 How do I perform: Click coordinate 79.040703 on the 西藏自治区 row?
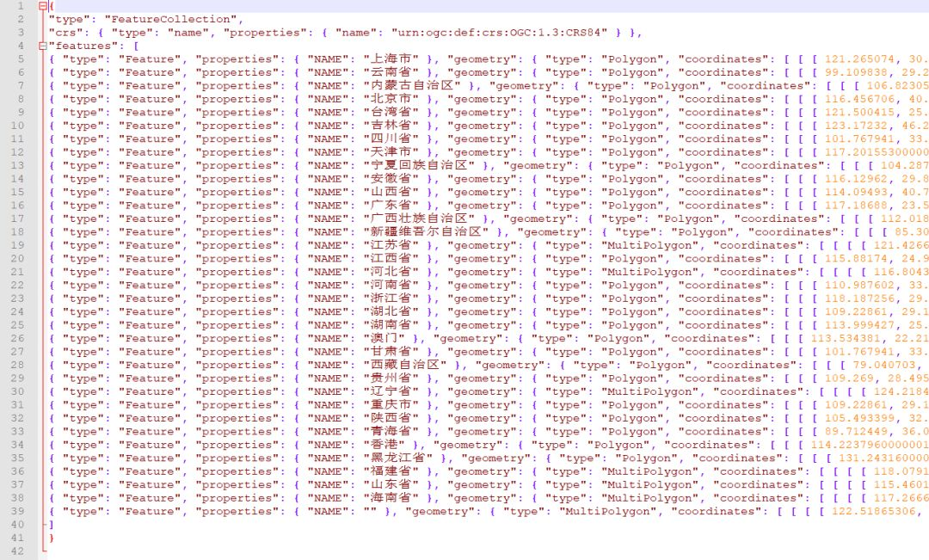tap(884, 365)
